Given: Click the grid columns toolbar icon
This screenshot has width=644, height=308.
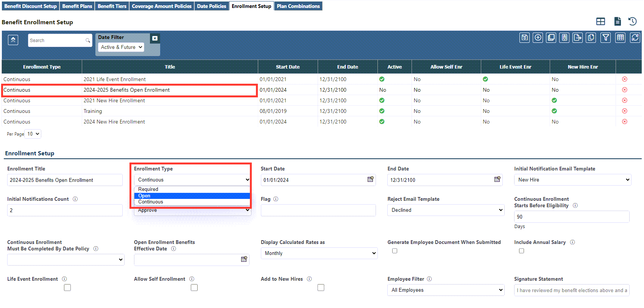Looking at the screenshot, I should 620,38.
